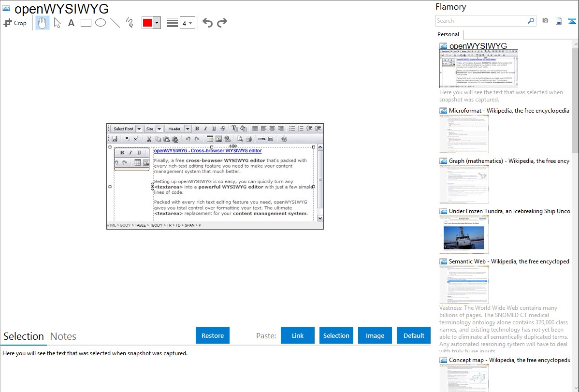Open the drawing color dropdown arrow
The width and height of the screenshot is (579, 392).
[x=157, y=23]
